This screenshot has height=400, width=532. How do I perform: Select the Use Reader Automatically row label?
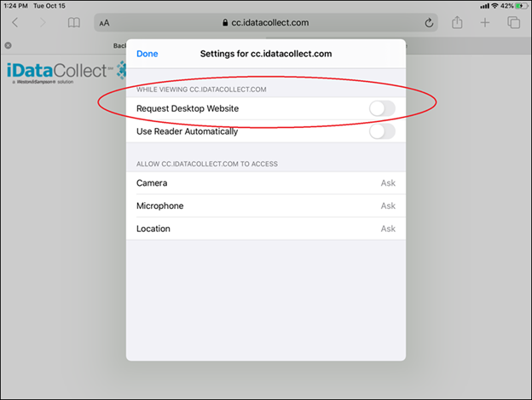[x=188, y=131]
